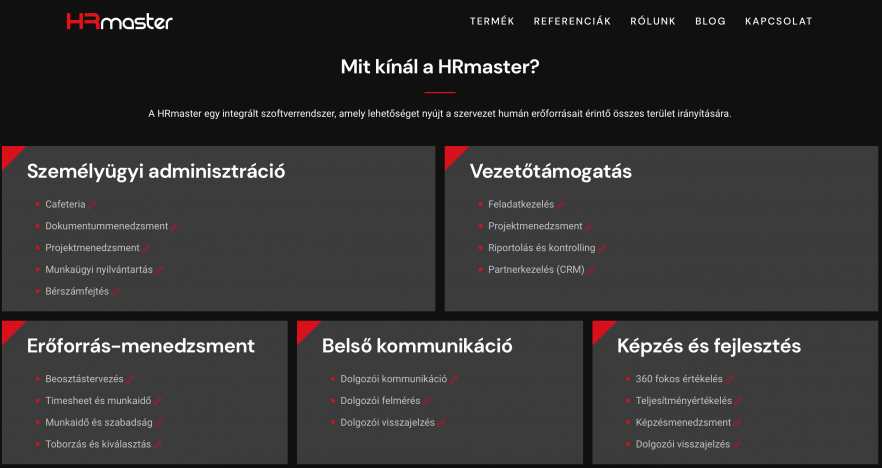Image resolution: width=882 pixels, height=468 pixels.
Task: Select the Erőforrás-menedzsment card heading
Action: [x=141, y=346]
